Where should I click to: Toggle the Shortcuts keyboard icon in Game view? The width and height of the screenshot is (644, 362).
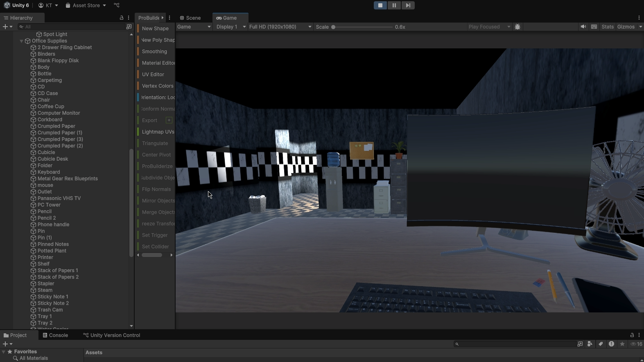[594, 27]
